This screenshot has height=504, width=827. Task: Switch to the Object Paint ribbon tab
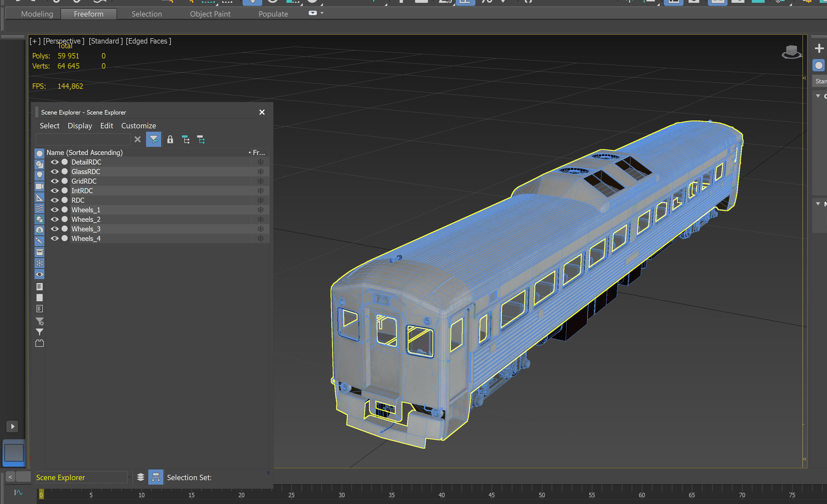[x=210, y=14]
